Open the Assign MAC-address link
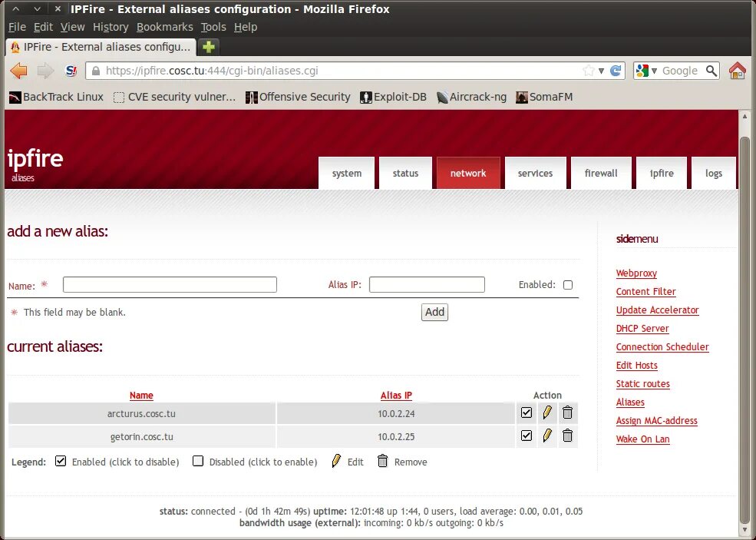The image size is (756, 540). pyautogui.click(x=657, y=420)
